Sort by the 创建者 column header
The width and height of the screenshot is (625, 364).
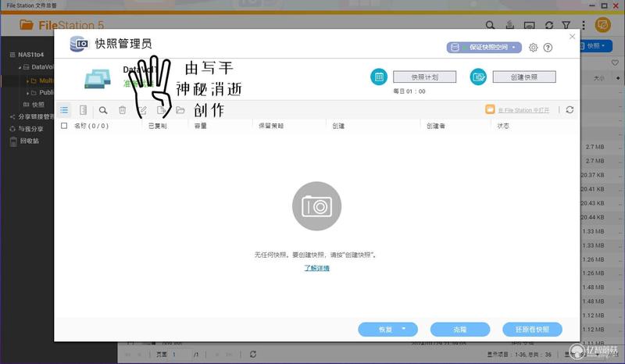pyautogui.click(x=435, y=126)
